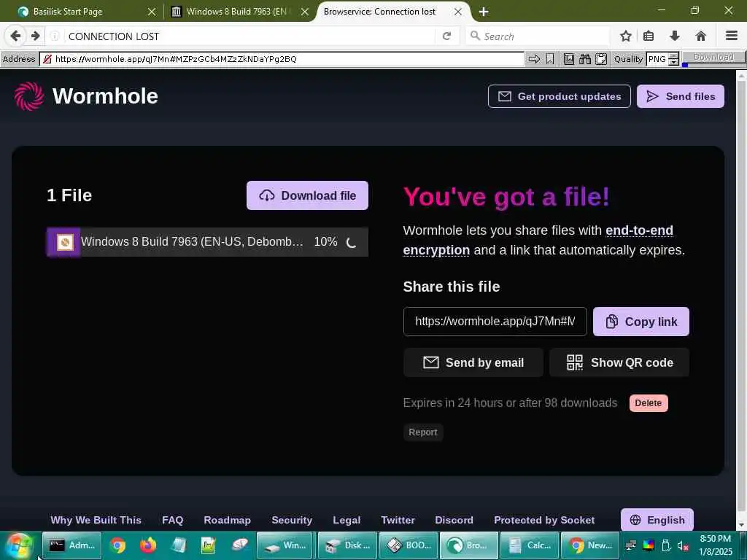The width and height of the screenshot is (747, 560).
Task: Reload the page
Action: coord(446,36)
